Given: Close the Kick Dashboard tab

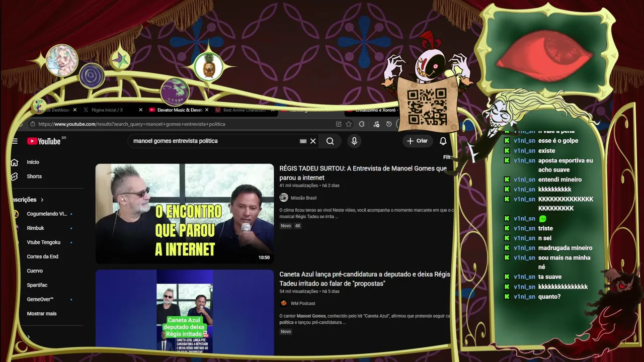Looking at the screenshot, I should tap(75, 110).
